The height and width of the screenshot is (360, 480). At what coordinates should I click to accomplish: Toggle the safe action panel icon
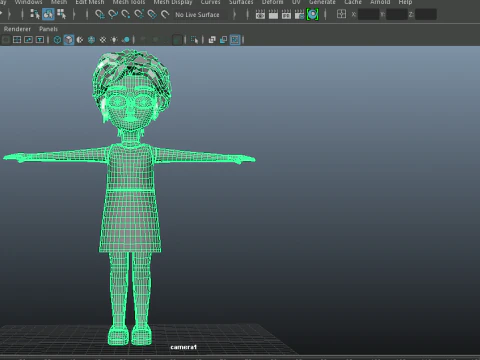tap(28, 40)
